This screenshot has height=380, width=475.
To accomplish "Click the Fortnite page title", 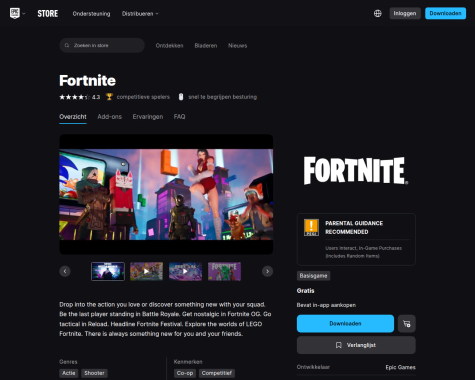I will pos(88,80).
